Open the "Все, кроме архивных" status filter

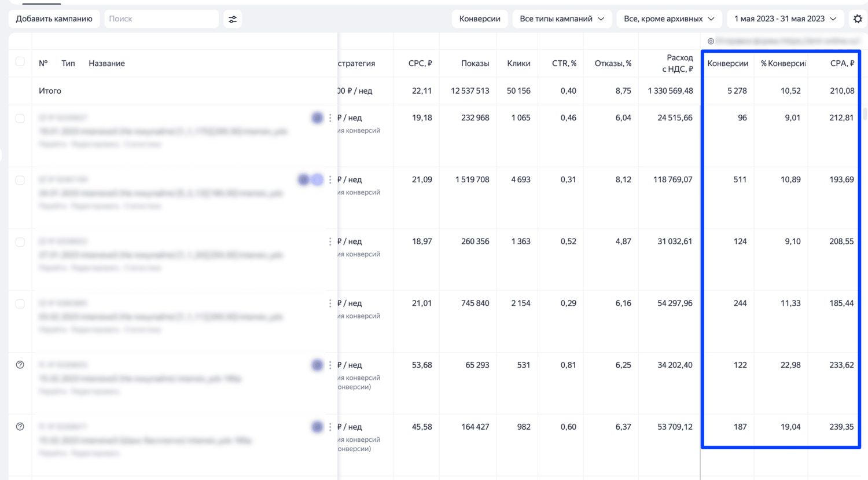click(x=668, y=19)
